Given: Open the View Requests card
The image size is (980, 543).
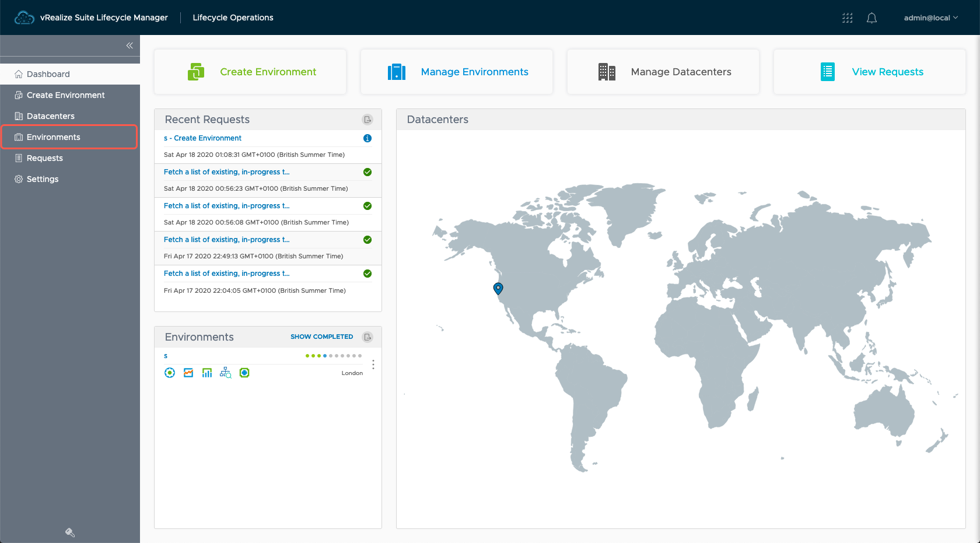Looking at the screenshot, I should pyautogui.click(x=870, y=72).
